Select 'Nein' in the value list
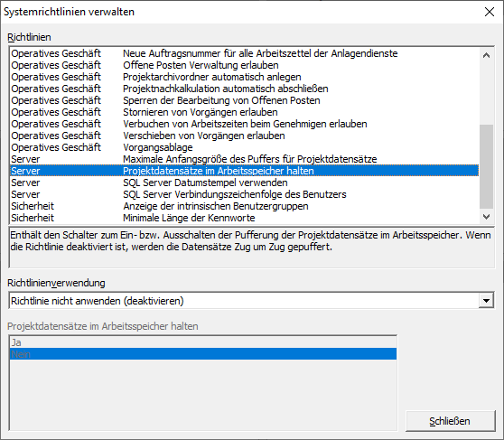Viewport: 504px width, 440px height. (203, 354)
